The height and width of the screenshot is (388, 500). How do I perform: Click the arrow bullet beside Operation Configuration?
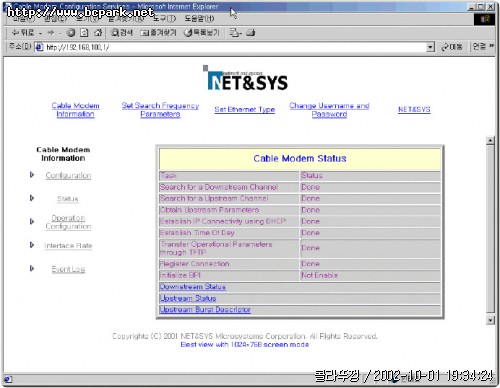coord(32,221)
